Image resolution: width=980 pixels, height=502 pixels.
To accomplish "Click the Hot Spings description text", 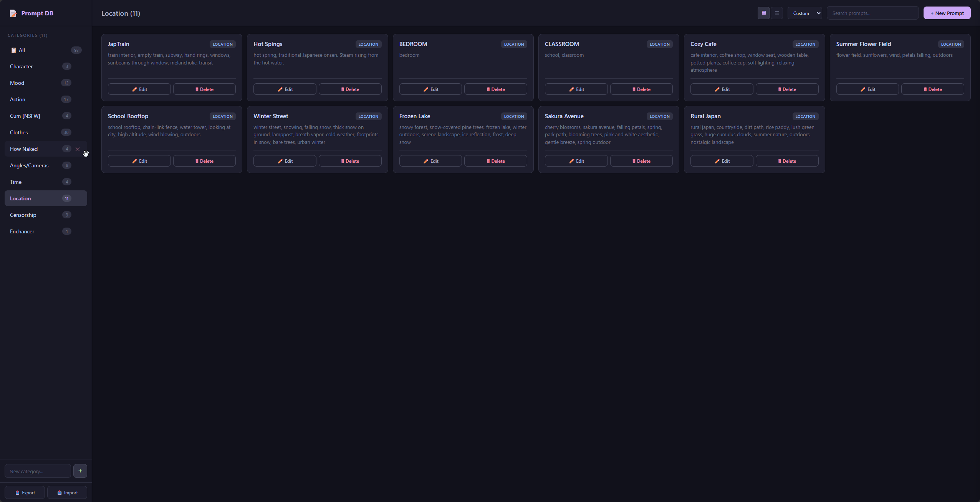I will [x=316, y=59].
